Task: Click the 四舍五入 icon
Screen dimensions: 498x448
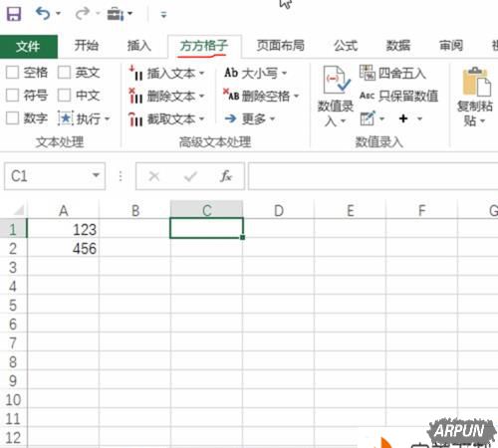Action: 368,73
